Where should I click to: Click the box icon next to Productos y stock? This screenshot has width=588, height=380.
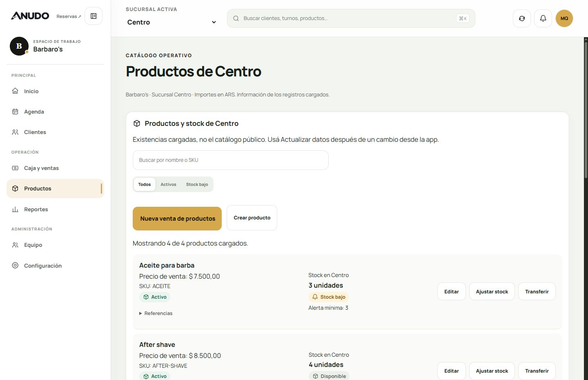137,123
